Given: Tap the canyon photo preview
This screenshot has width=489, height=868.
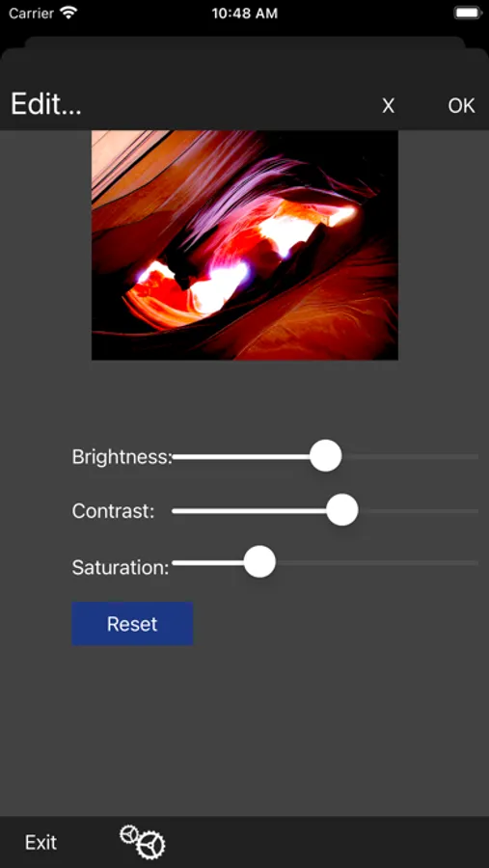Looking at the screenshot, I should [245, 245].
